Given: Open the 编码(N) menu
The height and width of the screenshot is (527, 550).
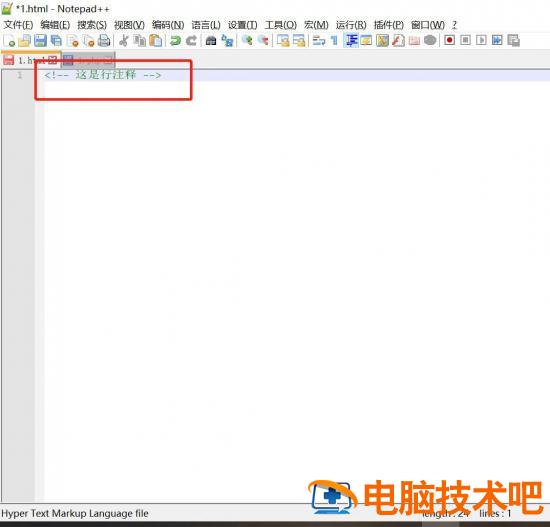Looking at the screenshot, I should pos(168,25).
